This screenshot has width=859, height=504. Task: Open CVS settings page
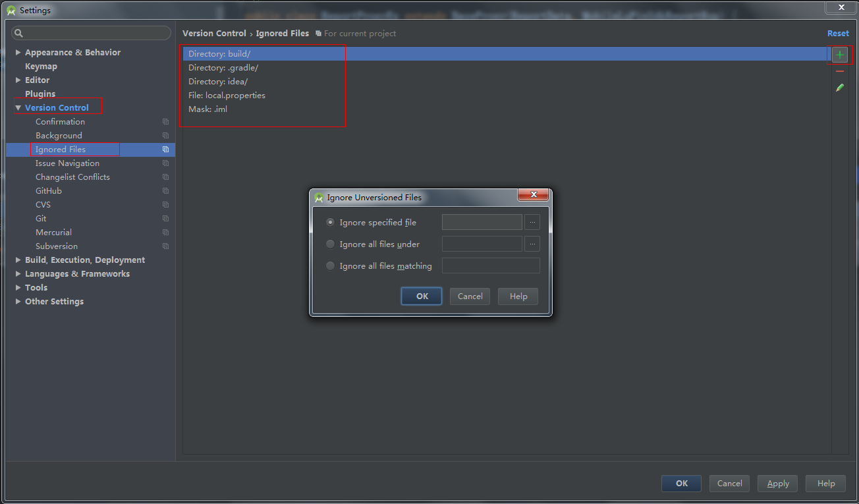tap(43, 205)
